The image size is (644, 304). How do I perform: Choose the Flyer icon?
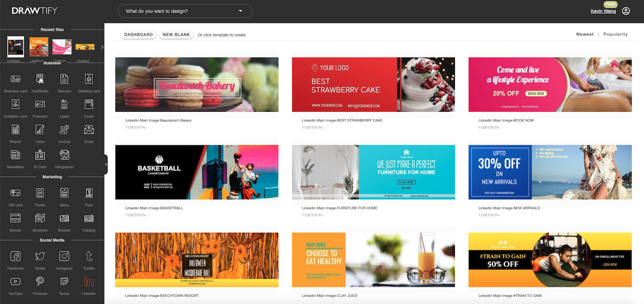[x=89, y=193]
